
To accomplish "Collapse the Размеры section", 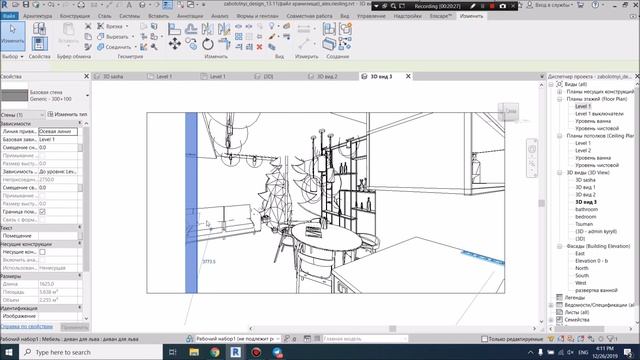I will [80, 276].
